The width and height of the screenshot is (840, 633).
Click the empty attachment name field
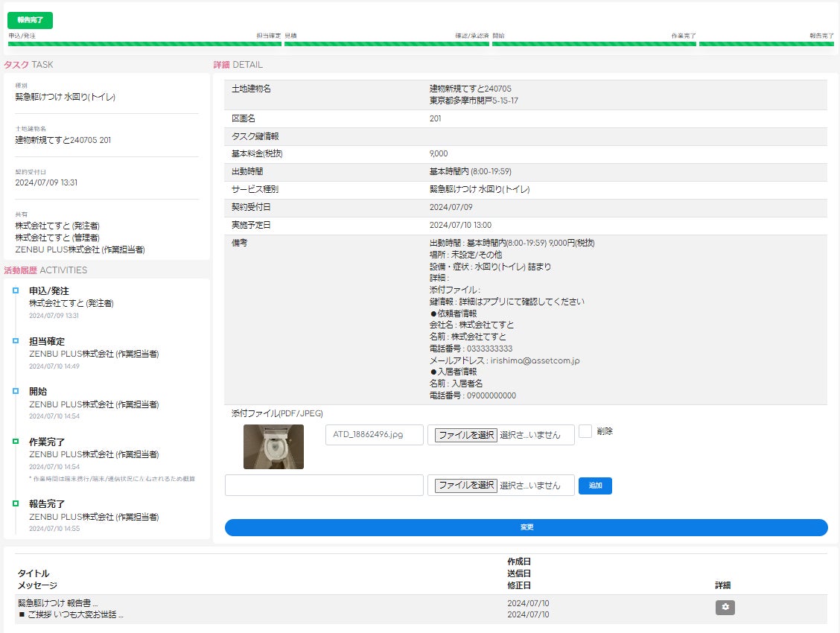coord(324,486)
